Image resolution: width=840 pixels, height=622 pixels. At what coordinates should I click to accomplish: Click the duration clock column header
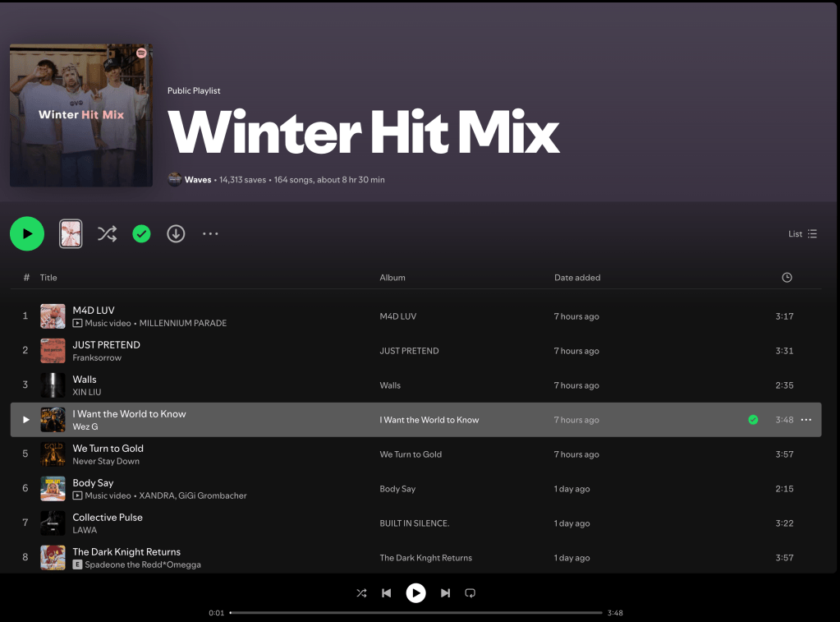pos(787,277)
